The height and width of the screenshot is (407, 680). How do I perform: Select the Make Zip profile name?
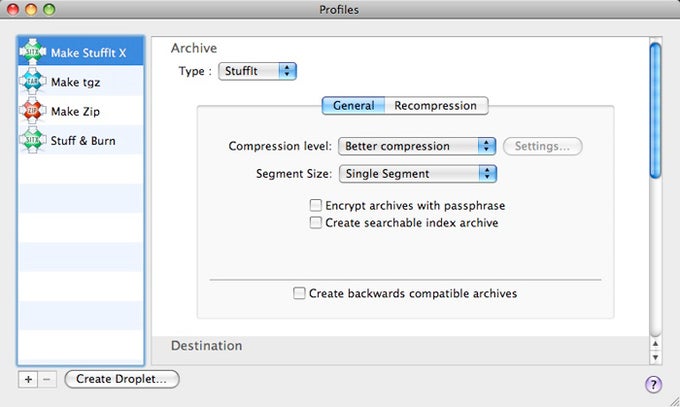tap(75, 112)
